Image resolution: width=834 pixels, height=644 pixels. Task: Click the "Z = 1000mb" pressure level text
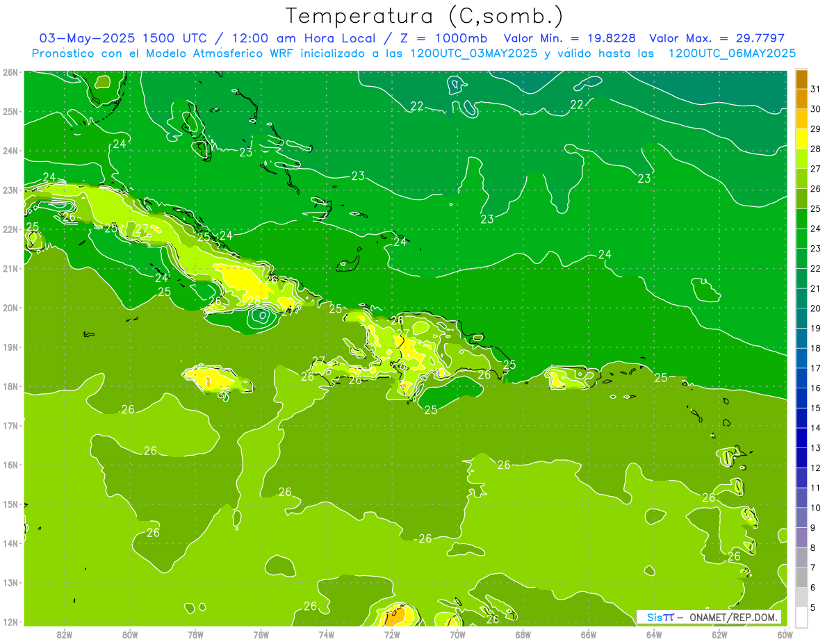pyautogui.click(x=444, y=38)
